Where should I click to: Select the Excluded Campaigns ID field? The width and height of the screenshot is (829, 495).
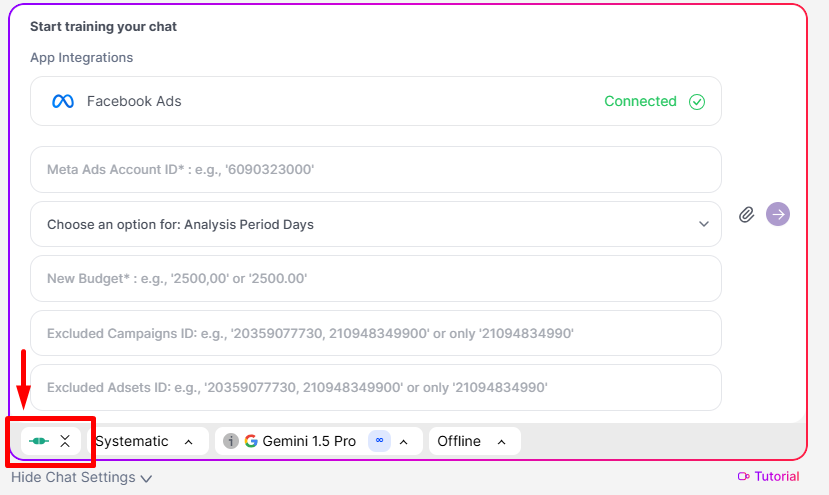pyautogui.click(x=376, y=333)
